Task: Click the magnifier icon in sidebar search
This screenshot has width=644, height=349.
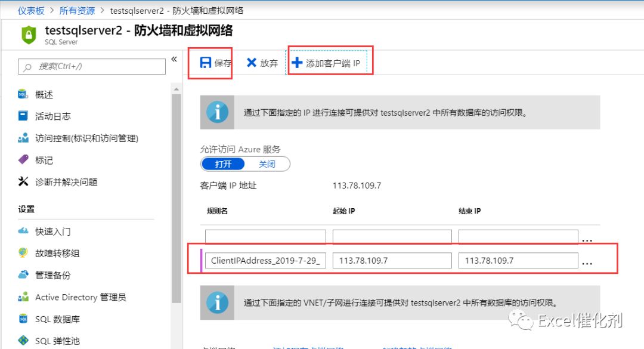Action: click(x=27, y=67)
